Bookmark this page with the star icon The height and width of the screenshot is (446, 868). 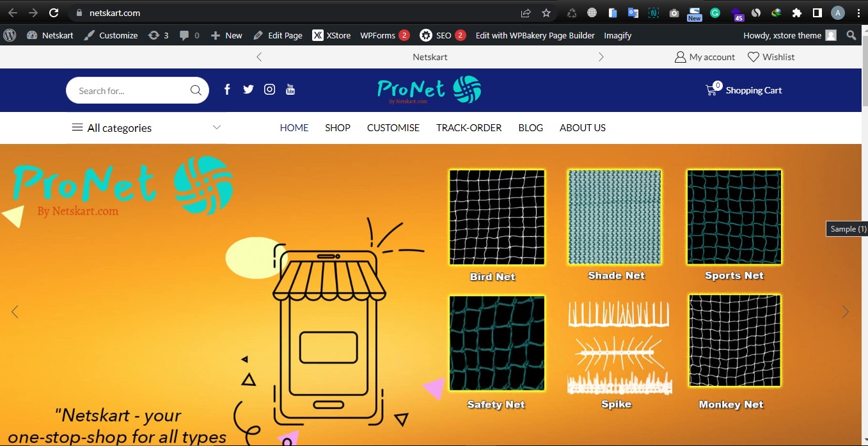pos(546,13)
